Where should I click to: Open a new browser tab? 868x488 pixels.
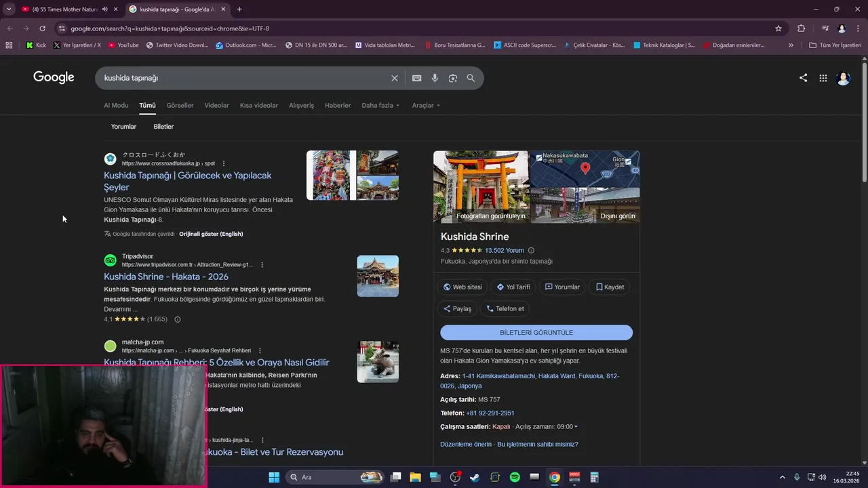click(x=239, y=9)
